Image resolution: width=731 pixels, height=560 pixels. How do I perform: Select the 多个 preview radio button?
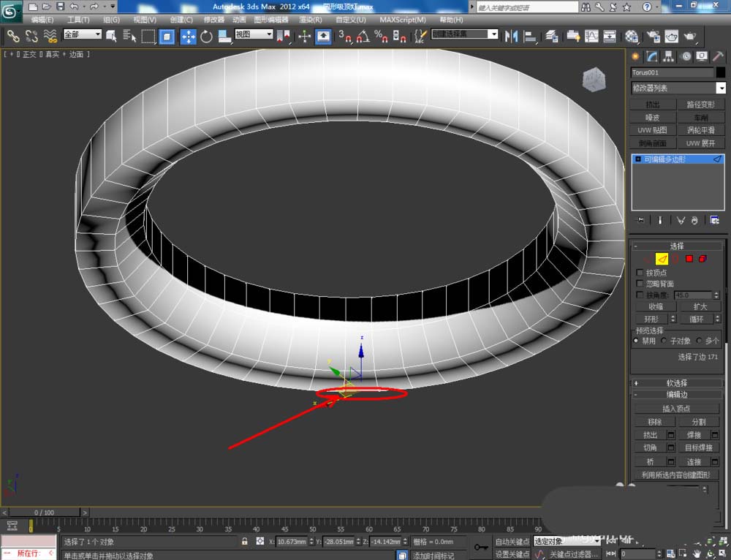[698, 341]
